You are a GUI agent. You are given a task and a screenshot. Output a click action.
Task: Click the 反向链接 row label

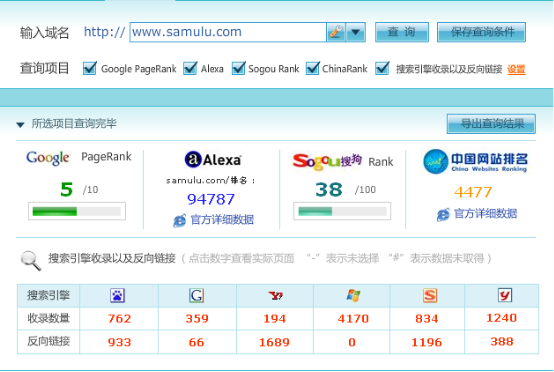coord(48,341)
